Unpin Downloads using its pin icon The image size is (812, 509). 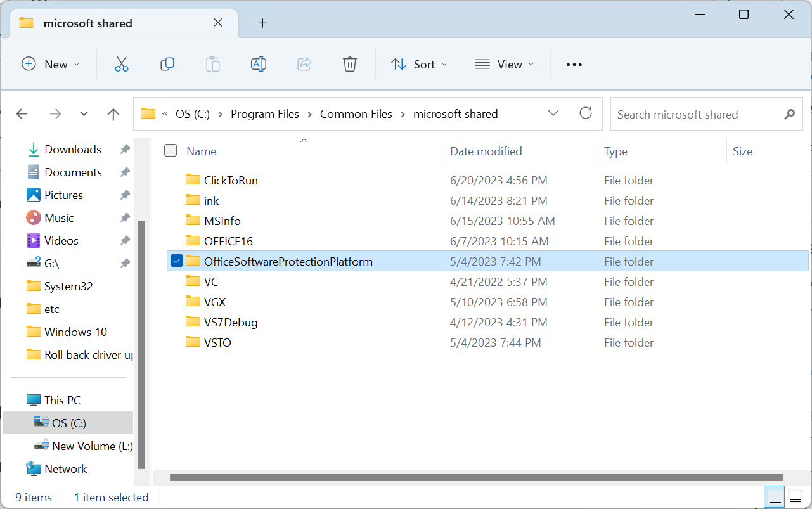(125, 150)
